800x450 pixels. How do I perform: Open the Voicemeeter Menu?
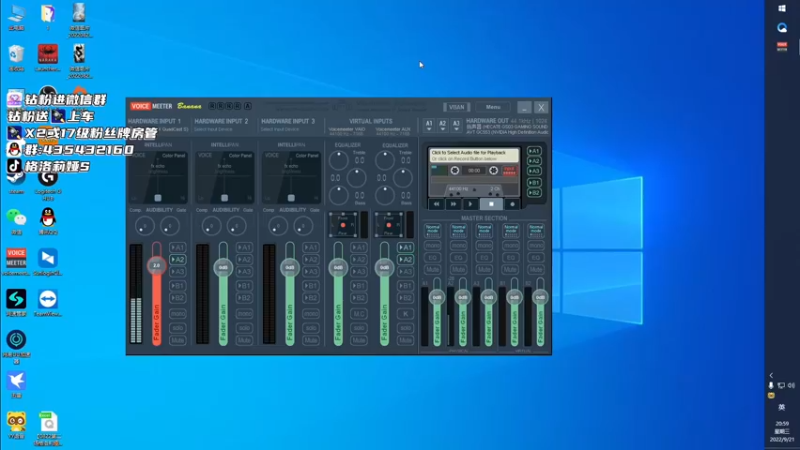493,107
